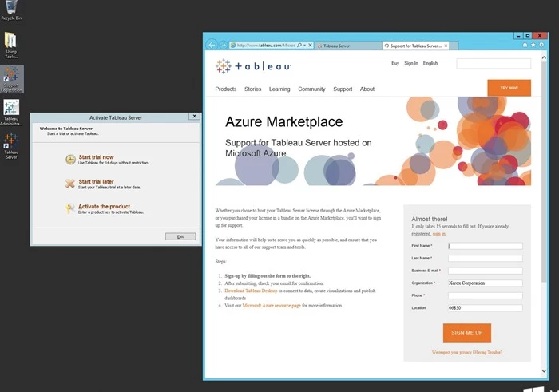Viewport: 559px width, 392px height.
Task: Open the Products menu on Tableau site
Action: point(226,89)
